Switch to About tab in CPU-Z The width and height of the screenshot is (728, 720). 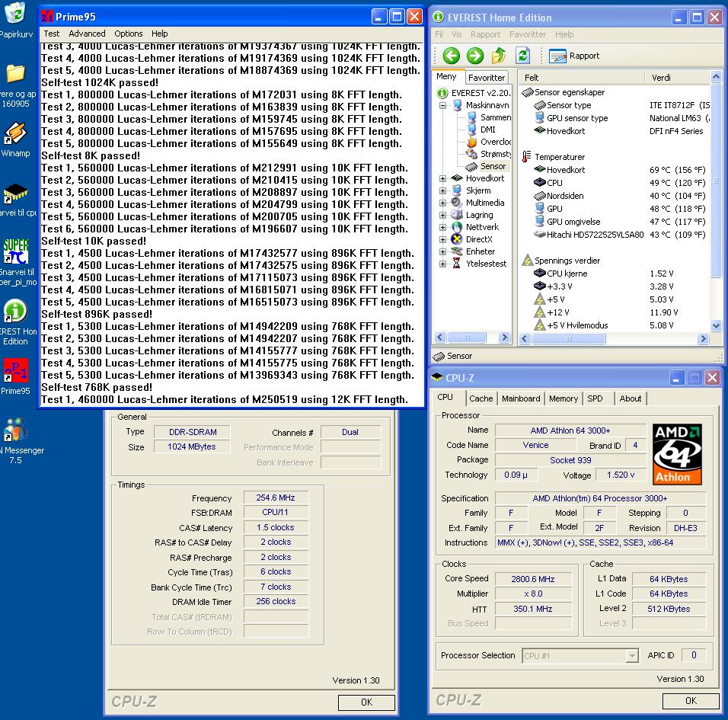(630, 398)
